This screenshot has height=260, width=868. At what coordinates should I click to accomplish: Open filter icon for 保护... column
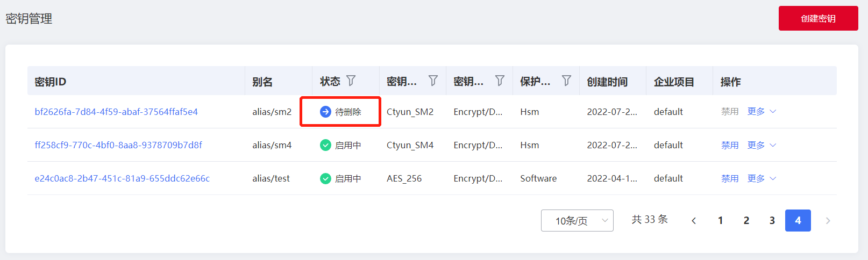click(x=566, y=81)
